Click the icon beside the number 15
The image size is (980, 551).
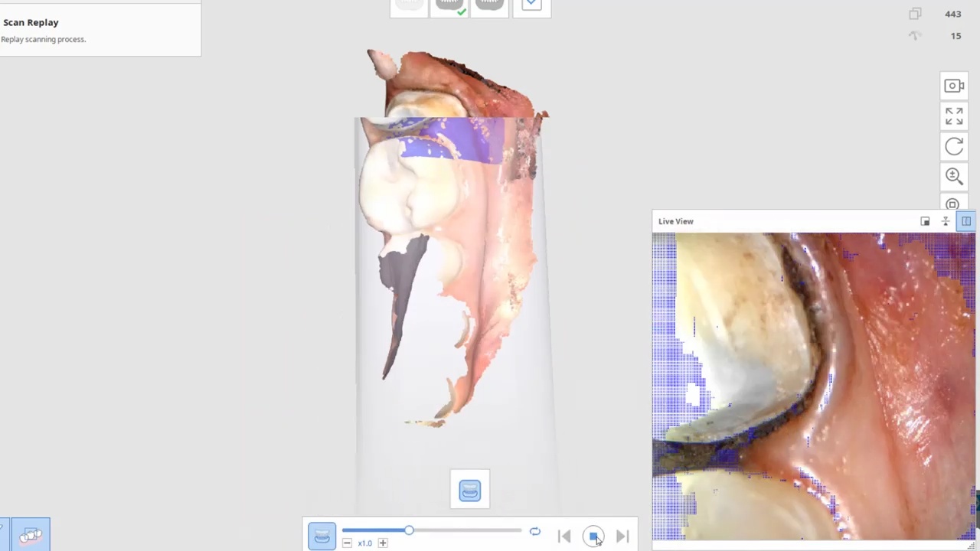(x=915, y=36)
